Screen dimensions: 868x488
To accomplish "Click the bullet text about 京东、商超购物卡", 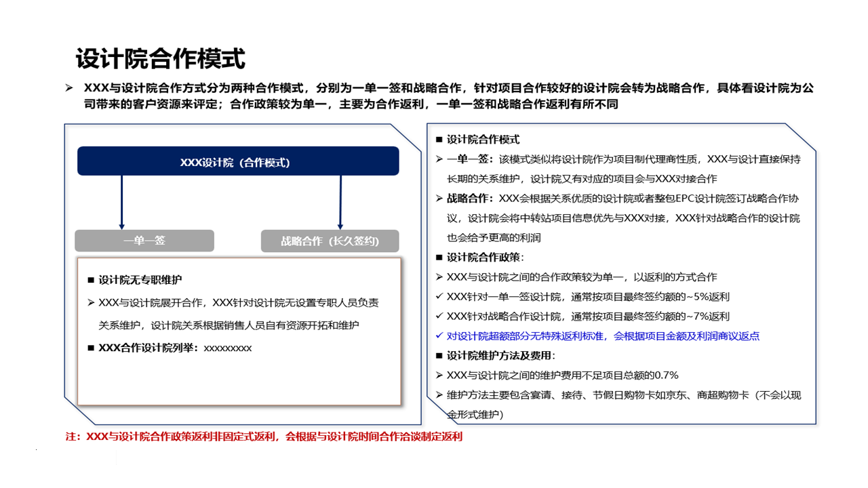I will (x=623, y=395).
